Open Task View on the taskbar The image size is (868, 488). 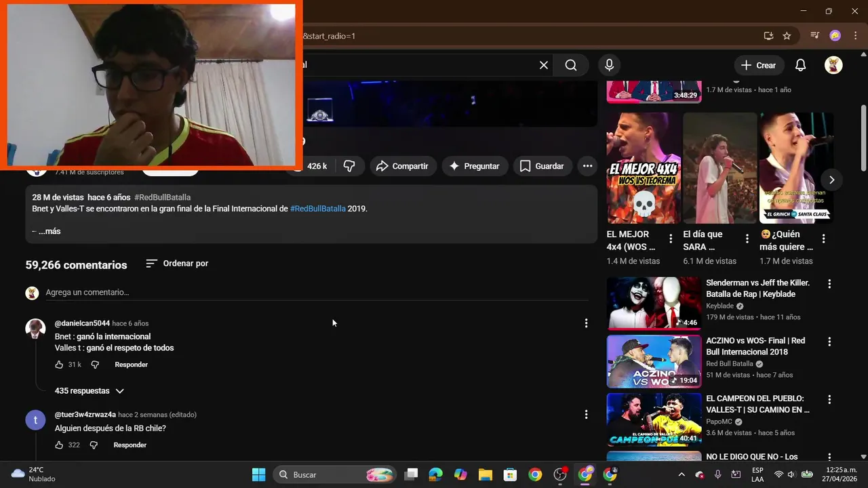[x=411, y=474]
